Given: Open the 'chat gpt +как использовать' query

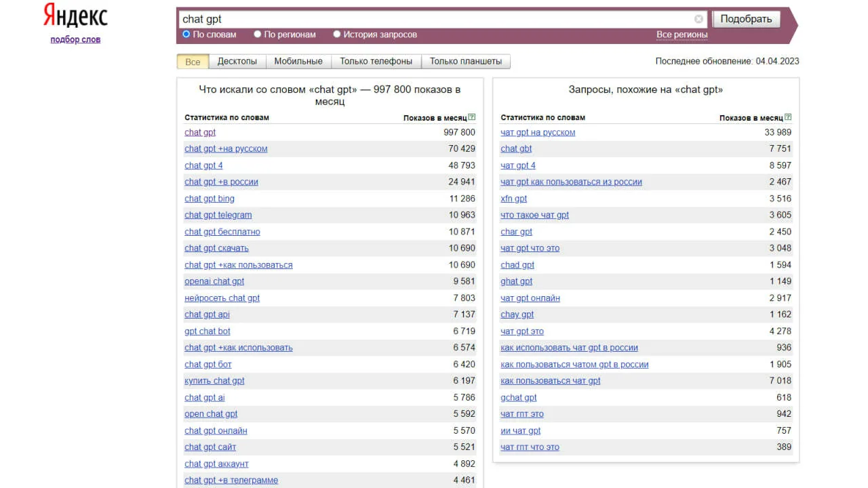Looking at the screenshot, I should coord(239,348).
